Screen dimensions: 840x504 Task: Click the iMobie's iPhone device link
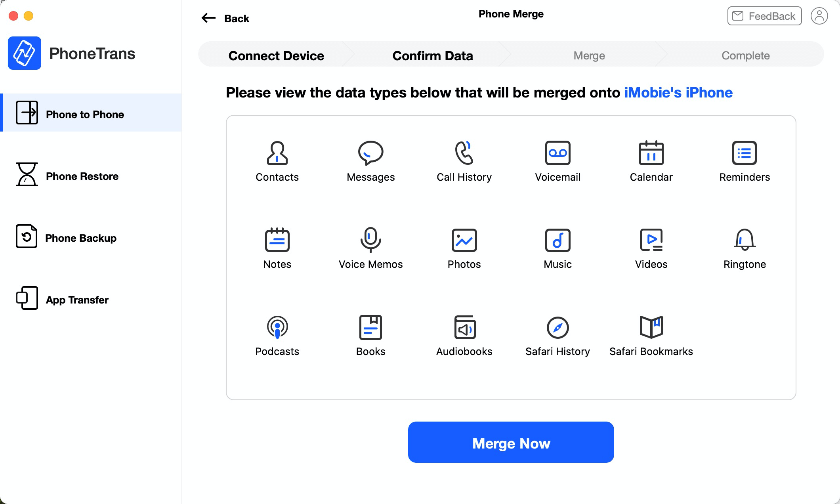pos(678,93)
